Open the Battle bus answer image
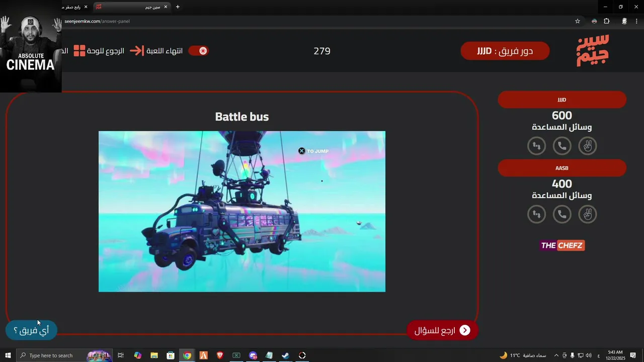Screen dimensions: 644x362 click(242, 211)
